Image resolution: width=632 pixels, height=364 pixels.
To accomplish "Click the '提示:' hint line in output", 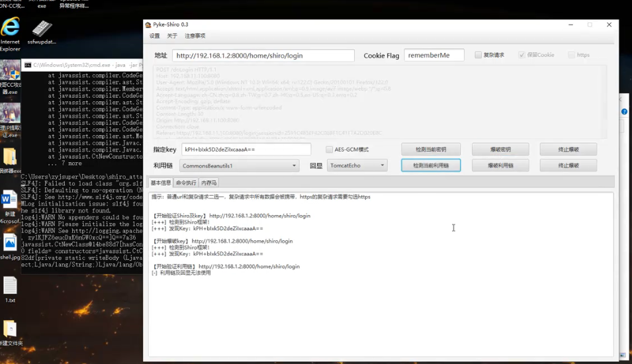I will (261, 197).
